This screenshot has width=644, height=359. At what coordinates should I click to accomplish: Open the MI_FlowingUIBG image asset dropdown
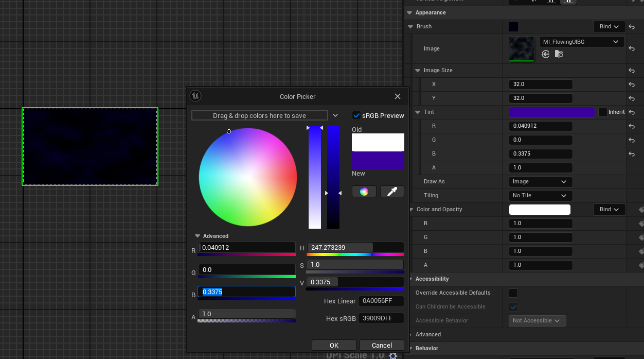[x=582, y=42]
